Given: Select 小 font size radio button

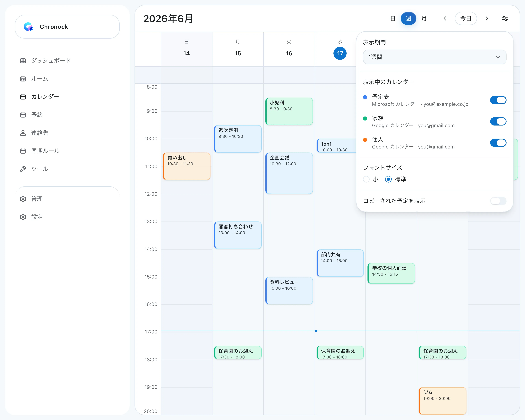Looking at the screenshot, I should tap(366, 179).
